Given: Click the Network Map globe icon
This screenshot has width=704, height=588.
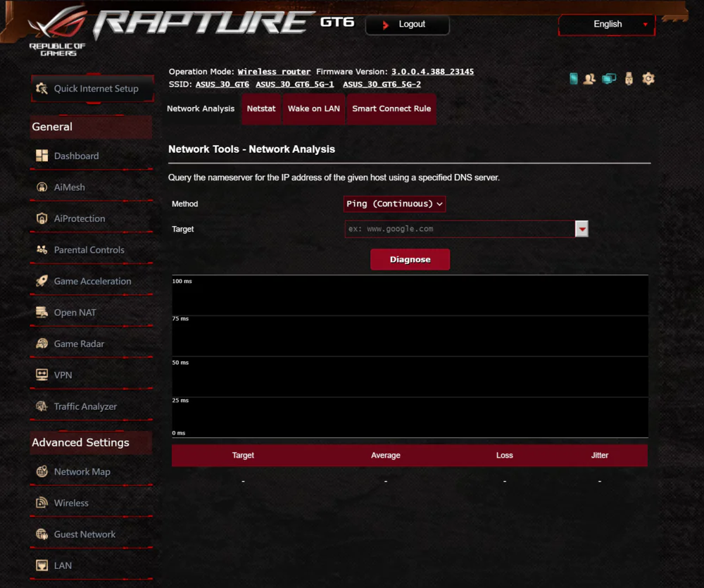Looking at the screenshot, I should (x=42, y=472).
